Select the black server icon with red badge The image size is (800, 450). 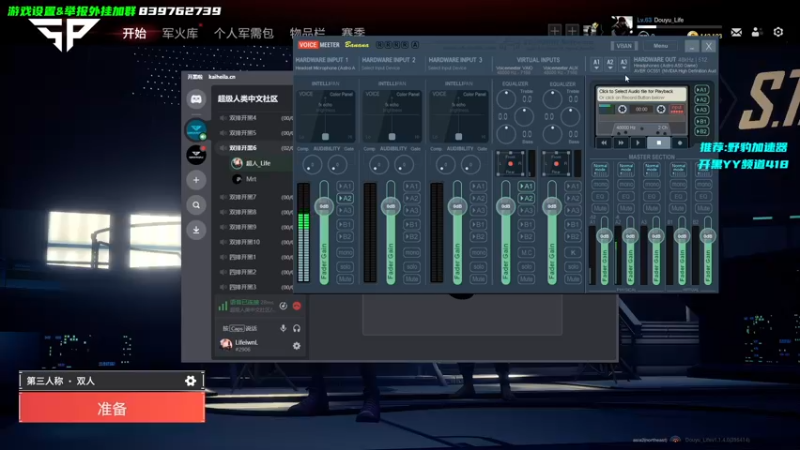196,155
